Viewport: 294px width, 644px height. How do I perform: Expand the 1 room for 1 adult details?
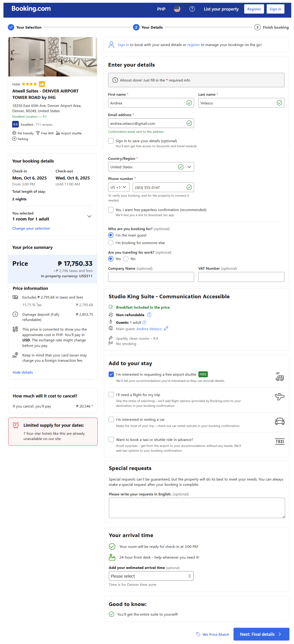[89, 216]
